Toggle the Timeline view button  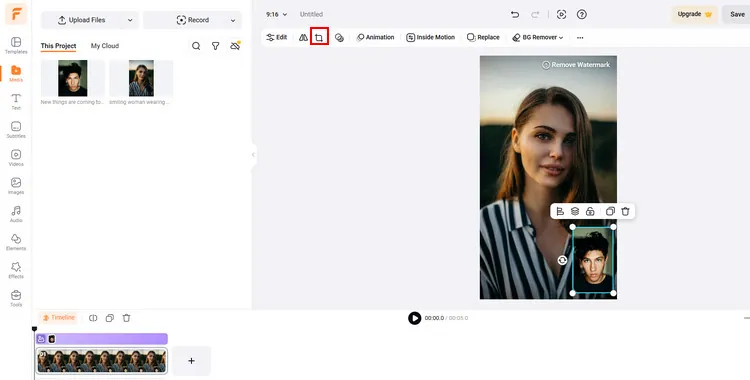[x=58, y=318]
